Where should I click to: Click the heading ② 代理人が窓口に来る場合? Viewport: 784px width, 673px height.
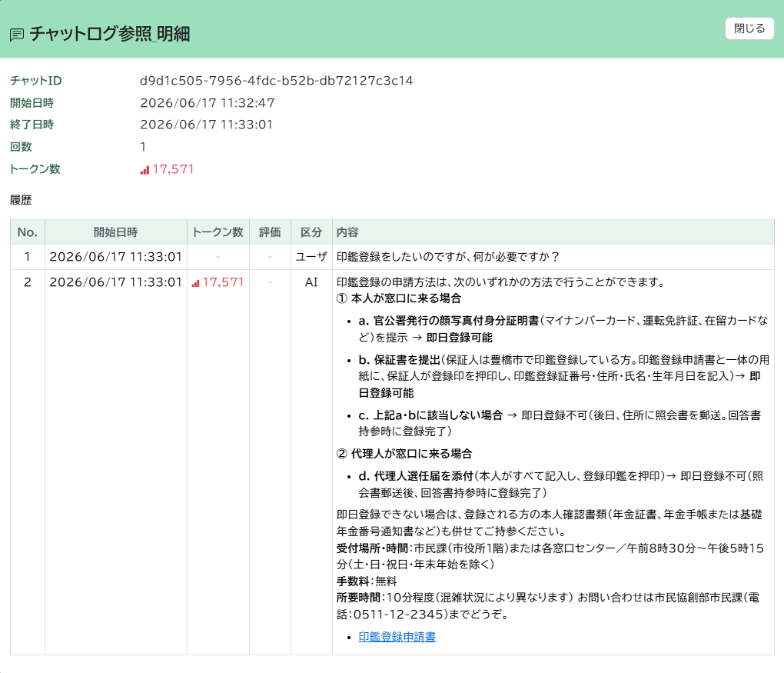(x=404, y=454)
